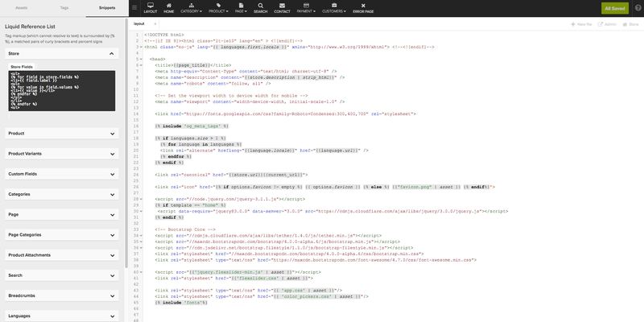This screenshot has height=322, width=644.
Task: Select the layout file tab
Action: (x=139, y=24)
